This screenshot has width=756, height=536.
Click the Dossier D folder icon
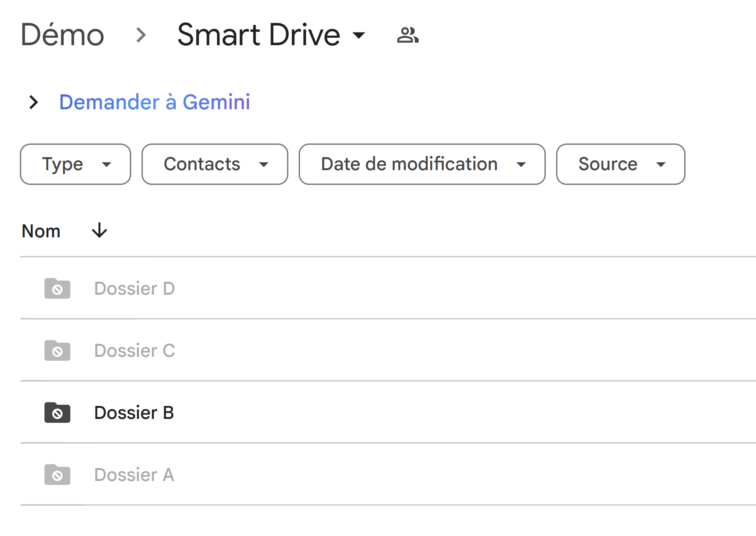[x=57, y=288]
